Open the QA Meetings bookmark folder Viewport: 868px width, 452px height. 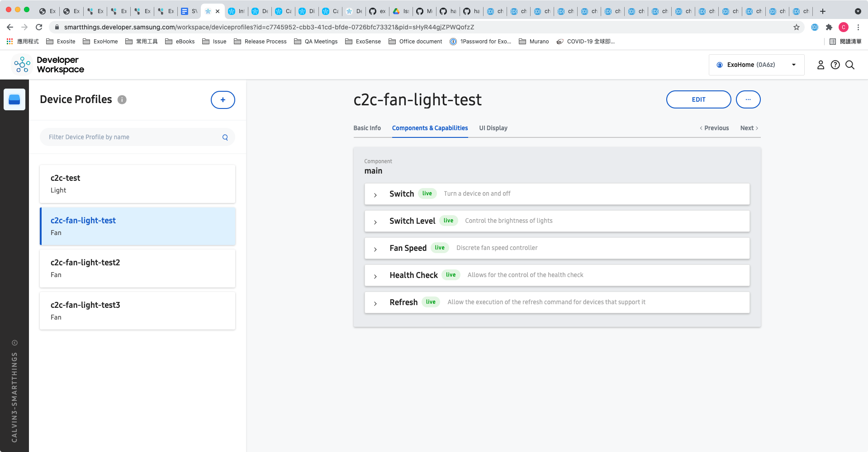click(x=316, y=42)
